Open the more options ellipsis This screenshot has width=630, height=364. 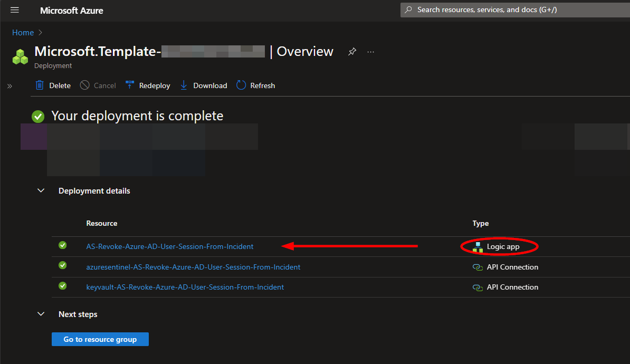click(370, 52)
